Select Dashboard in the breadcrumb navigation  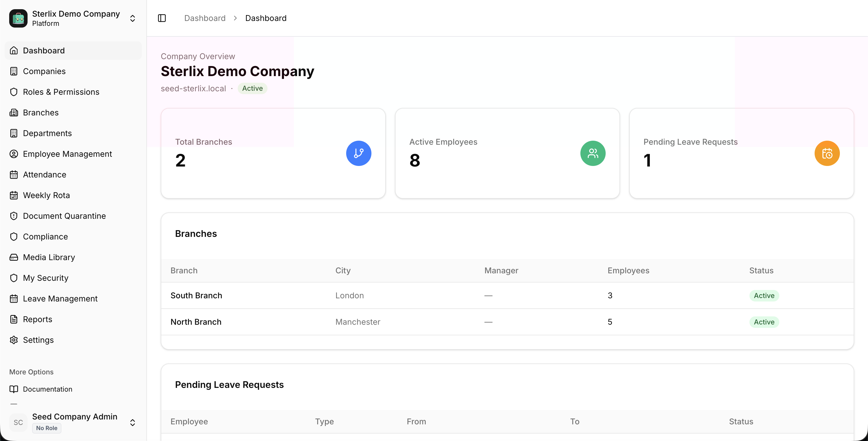(205, 18)
